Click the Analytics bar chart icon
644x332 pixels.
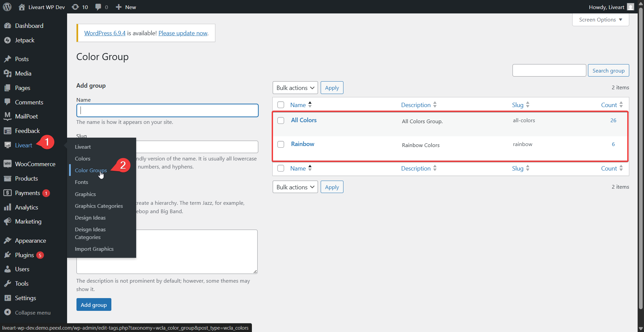pos(7,207)
